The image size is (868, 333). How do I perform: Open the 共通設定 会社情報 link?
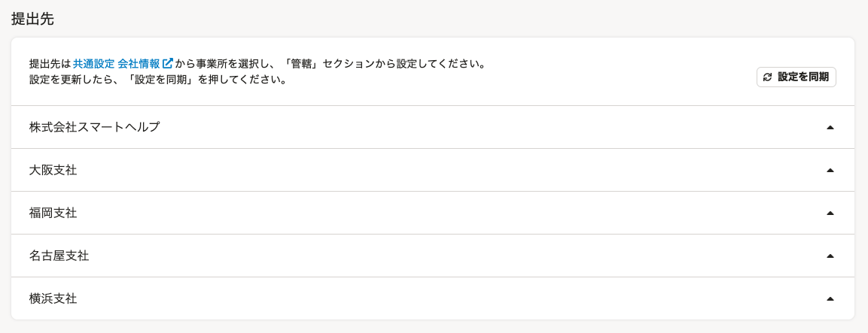117,63
